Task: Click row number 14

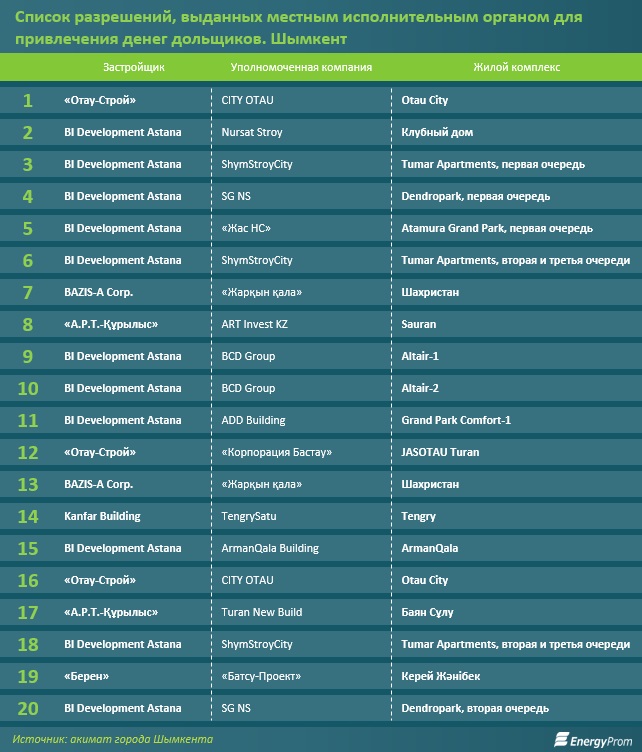Action: pos(28,516)
